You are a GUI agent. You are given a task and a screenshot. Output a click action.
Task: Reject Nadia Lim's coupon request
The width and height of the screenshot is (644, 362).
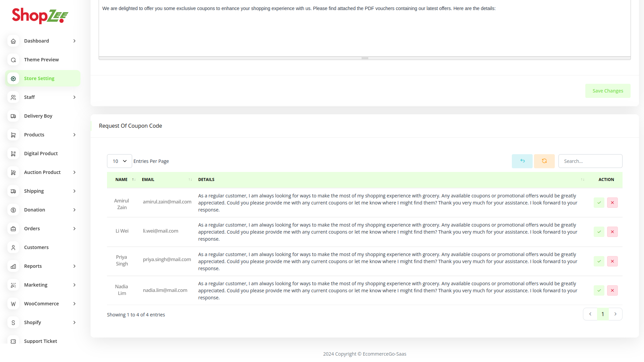pyautogui.click(x=612, y=291)
